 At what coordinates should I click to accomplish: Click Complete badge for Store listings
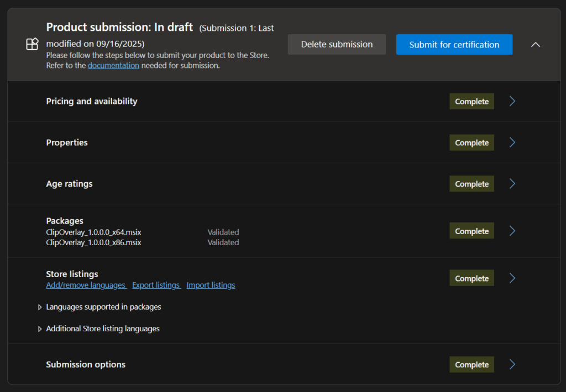pos(472,278)
